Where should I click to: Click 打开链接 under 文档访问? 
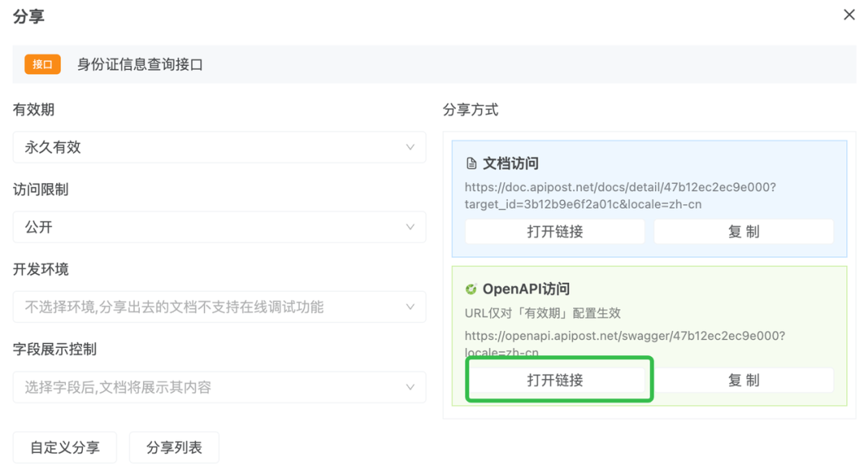[x=555, y=231]
